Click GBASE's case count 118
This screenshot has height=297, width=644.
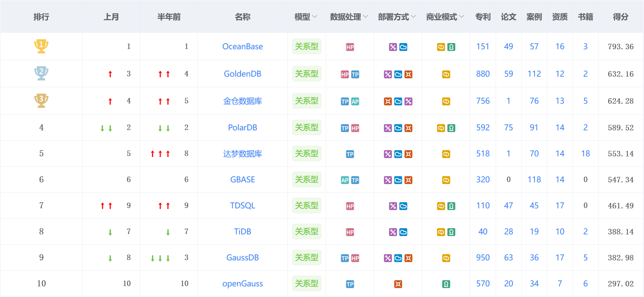click(x=534, y=180)
